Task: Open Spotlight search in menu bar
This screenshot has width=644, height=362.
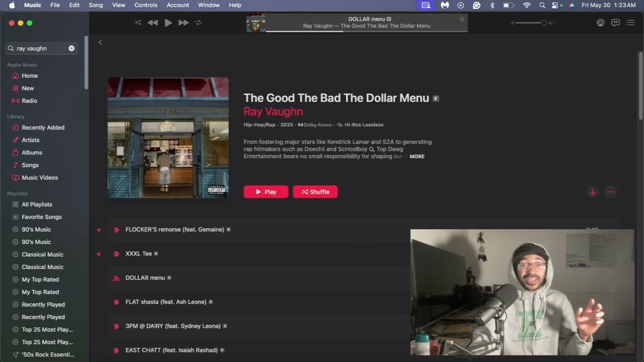Action: (x=542, y=5)
